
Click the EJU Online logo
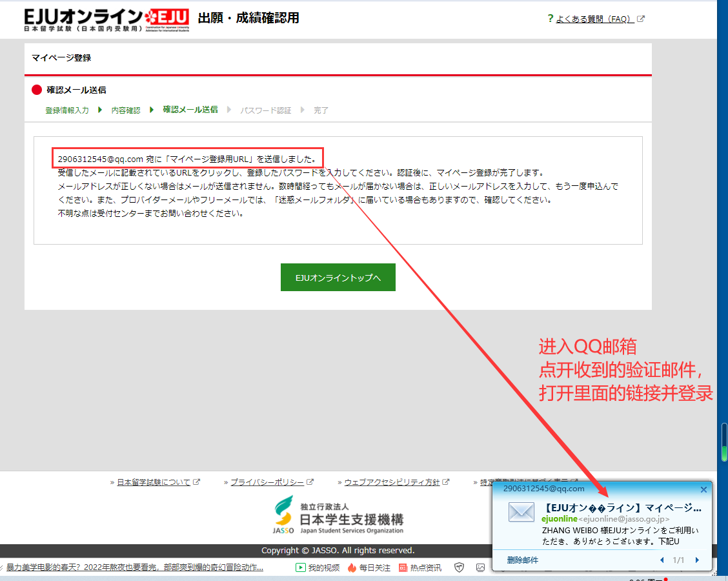(106, 19)
